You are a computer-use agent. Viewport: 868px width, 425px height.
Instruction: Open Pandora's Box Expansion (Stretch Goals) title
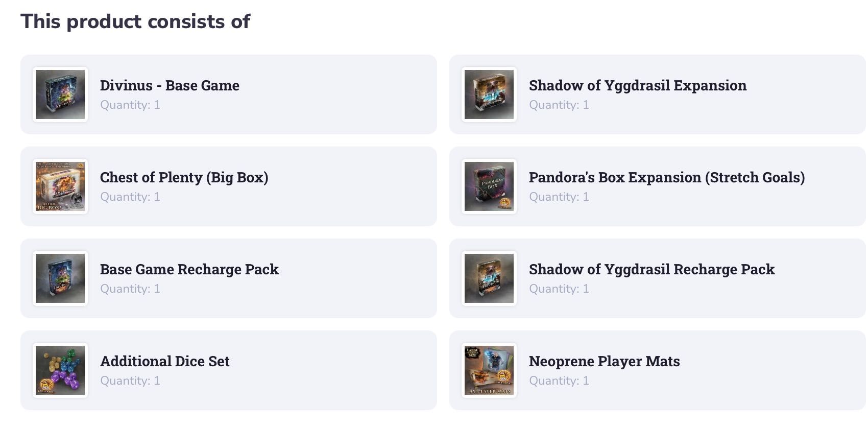pyautogui.click(x=667, y=177)
